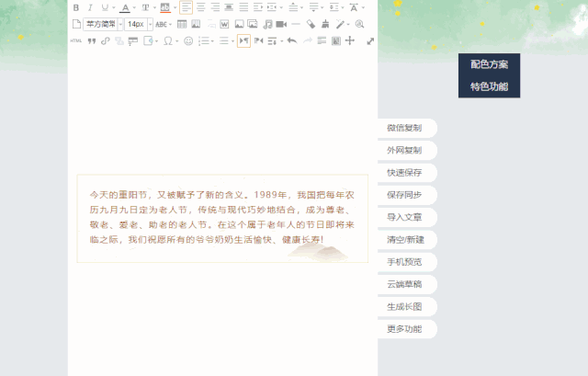Undo the last action
Viewport: 588px width, 376px height.
[x=292, y=40]
